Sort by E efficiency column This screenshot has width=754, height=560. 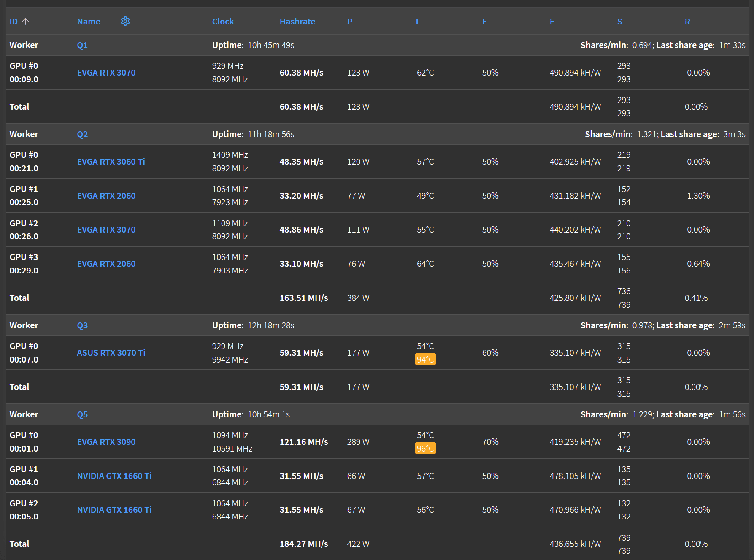tap(552, 22)
